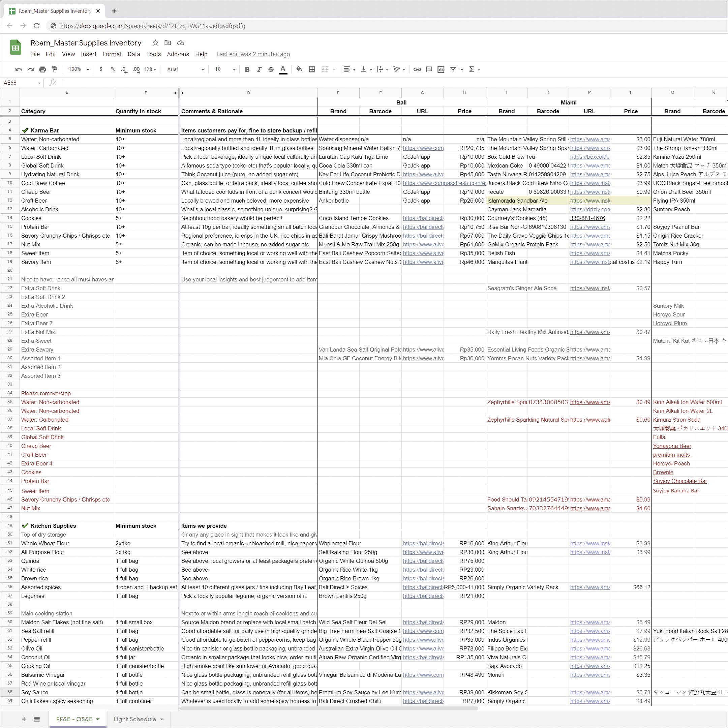Open a new browser tab
This screenshot has height=728, width=728.
point(114,11)
